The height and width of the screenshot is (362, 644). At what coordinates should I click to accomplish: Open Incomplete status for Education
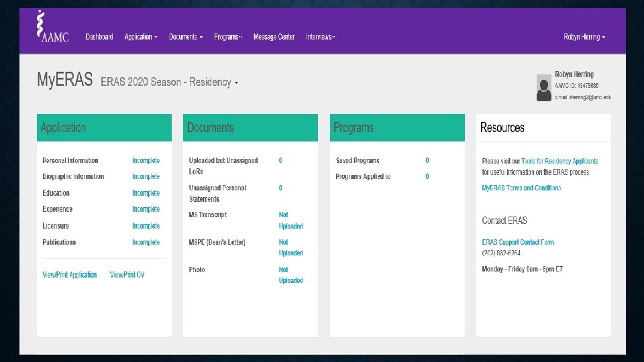point(146,193)
